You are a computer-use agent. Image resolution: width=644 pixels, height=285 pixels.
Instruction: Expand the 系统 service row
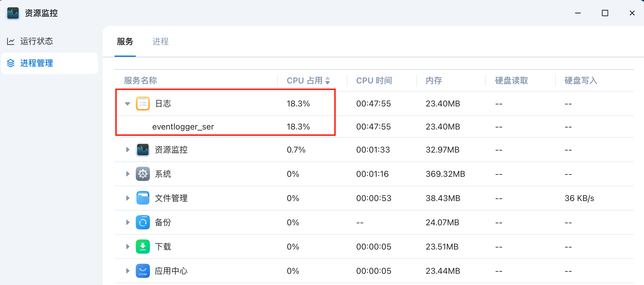128,174
